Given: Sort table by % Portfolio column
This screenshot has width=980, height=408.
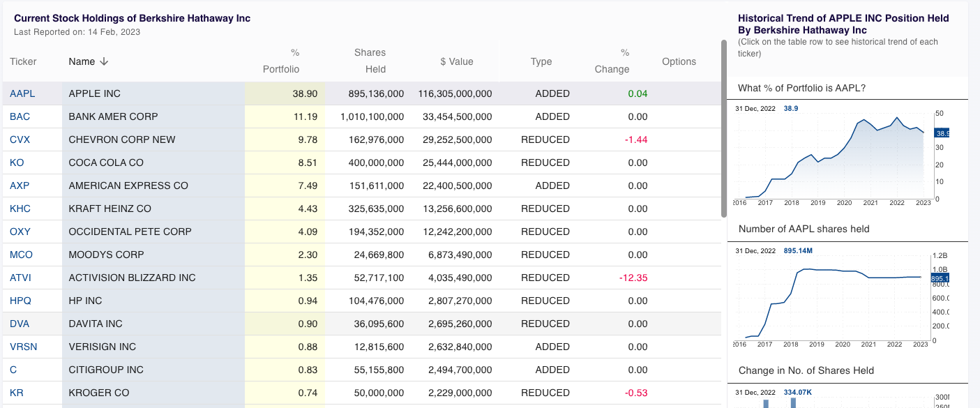Looking at the screenshot, I should (x=281, y=61).
